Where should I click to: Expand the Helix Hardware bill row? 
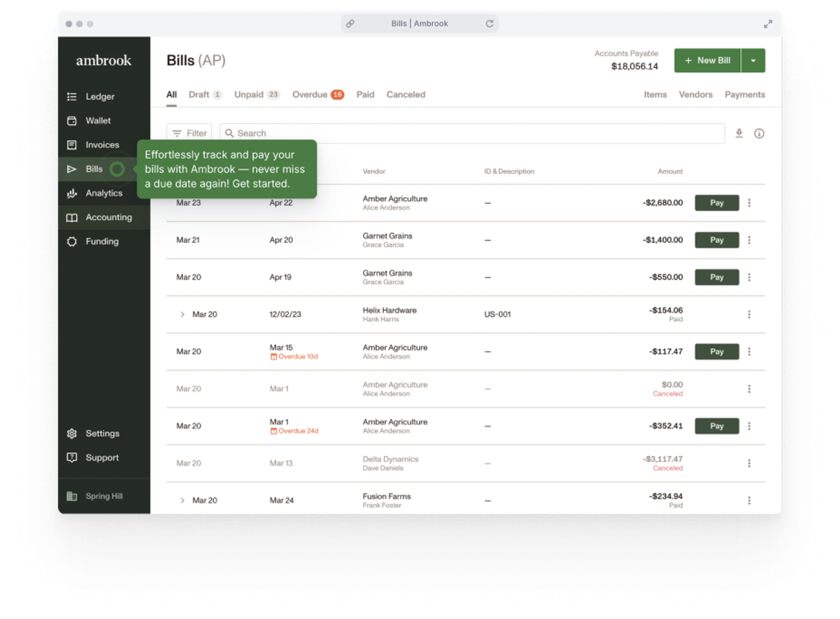(182, 314)
